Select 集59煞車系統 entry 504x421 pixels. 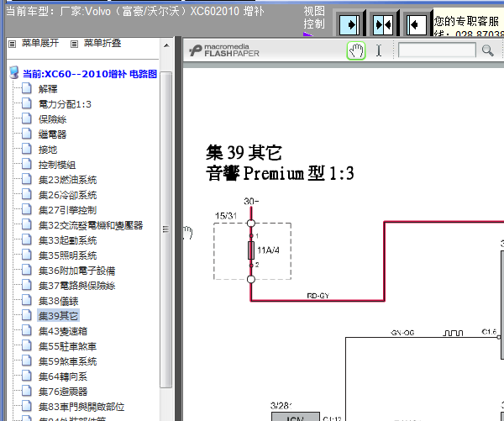[67, 361]
